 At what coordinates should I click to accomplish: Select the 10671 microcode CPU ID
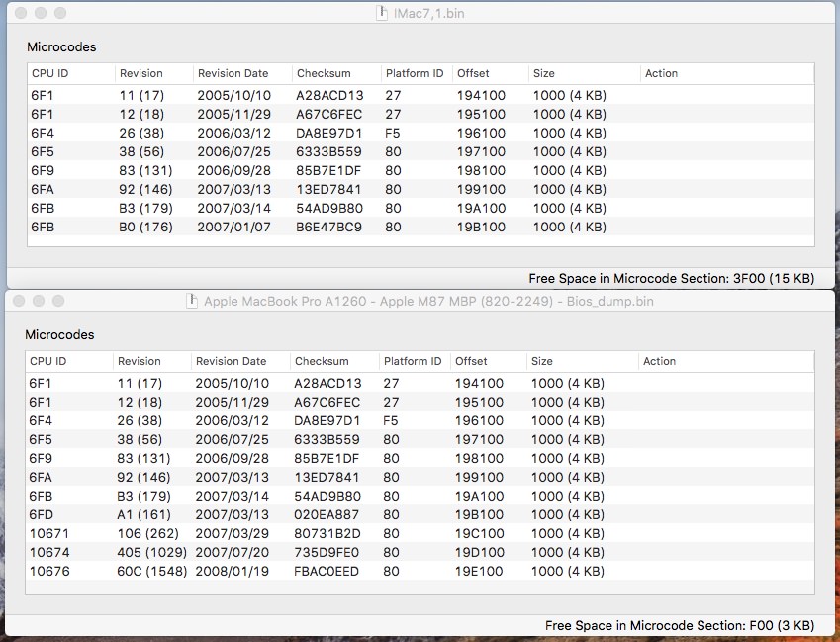pos(48,533)
